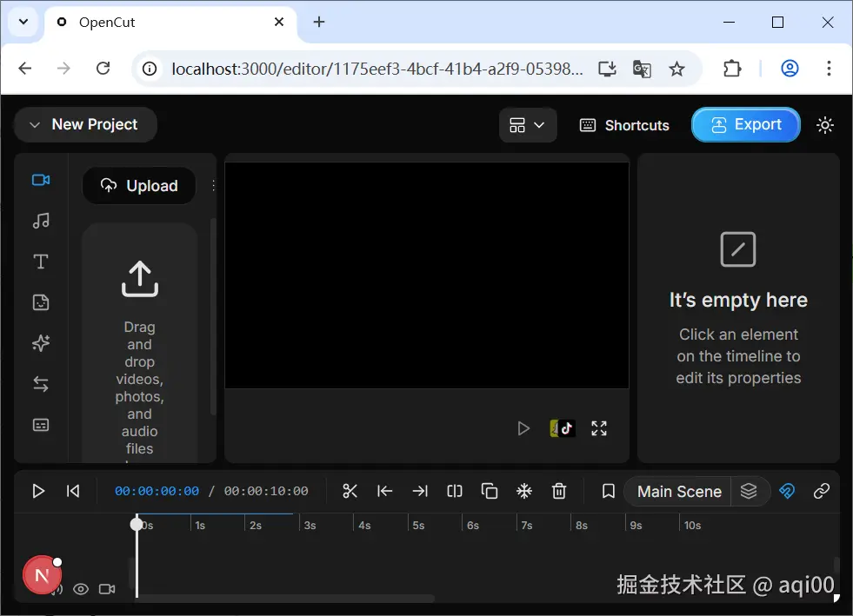Click the Export button
The width and height of the screenshot is (853, 616).
coord(745,124)
